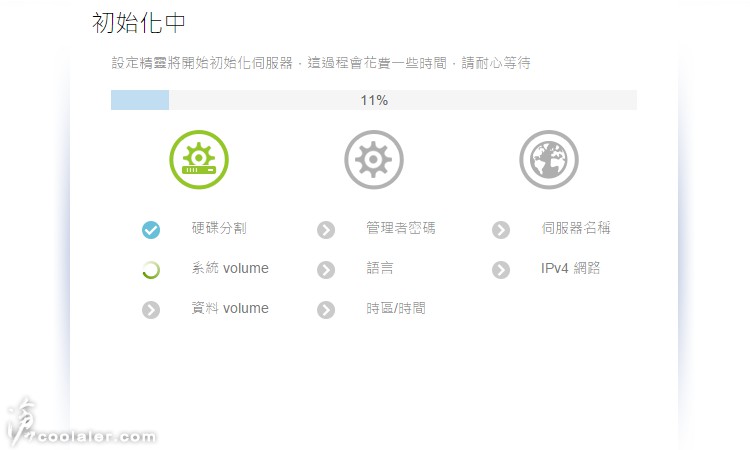Select the 硬碟分割 step label
Image resolution: width=750 pixels, height=450 pixels.
tap(219, 228)
